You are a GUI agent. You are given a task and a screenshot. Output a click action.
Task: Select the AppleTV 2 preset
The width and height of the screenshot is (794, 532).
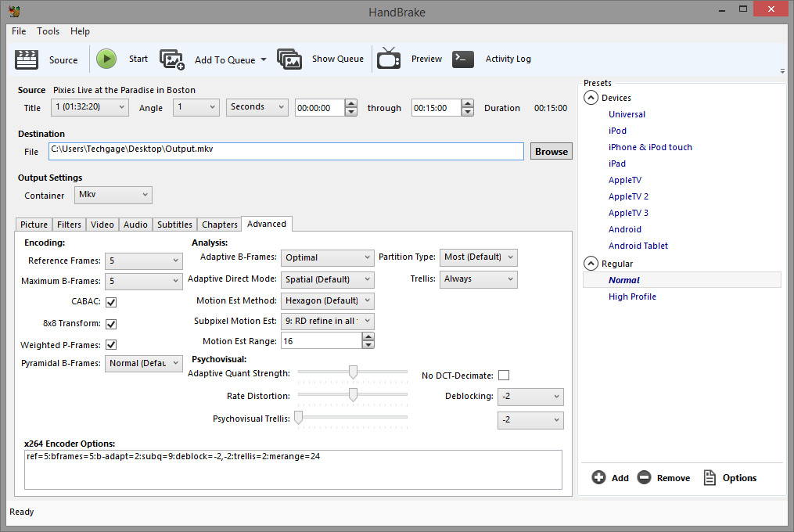tap(628, 196)
